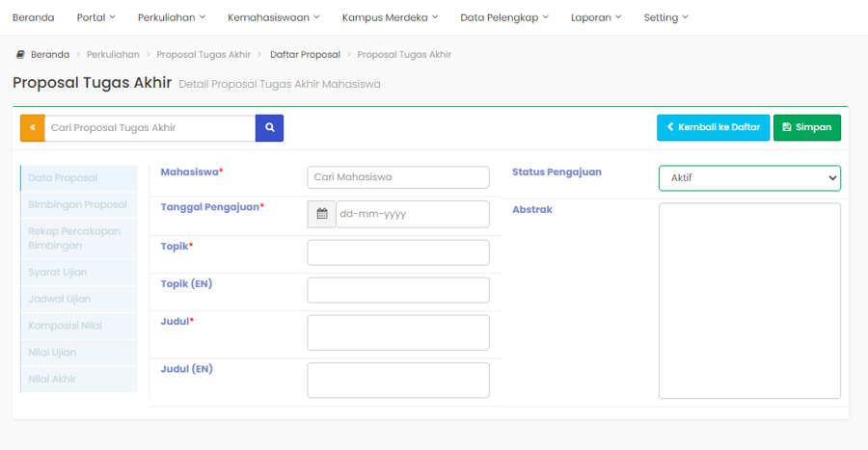This screenshot has height=450, width=868.
Task: Click the Cari Proposal Tugas Akhir search box
Action: pos(149,128)
